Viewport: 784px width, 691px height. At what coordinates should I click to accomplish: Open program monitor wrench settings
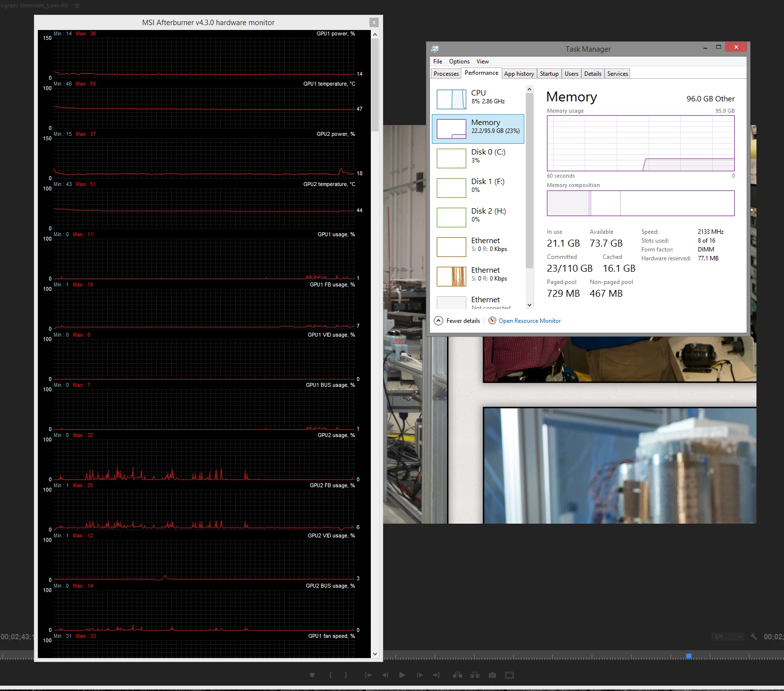click(x=754, y=636)
